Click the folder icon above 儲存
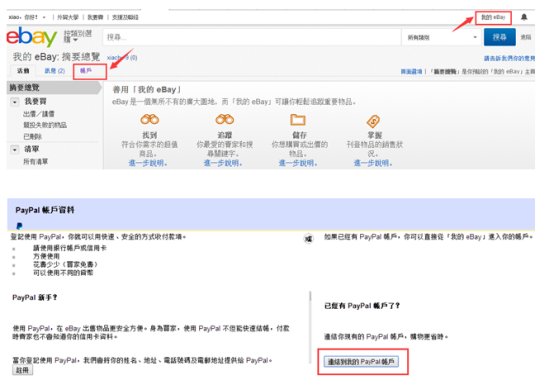Screen dimensions: 554x385 click(x=298, y=120)
